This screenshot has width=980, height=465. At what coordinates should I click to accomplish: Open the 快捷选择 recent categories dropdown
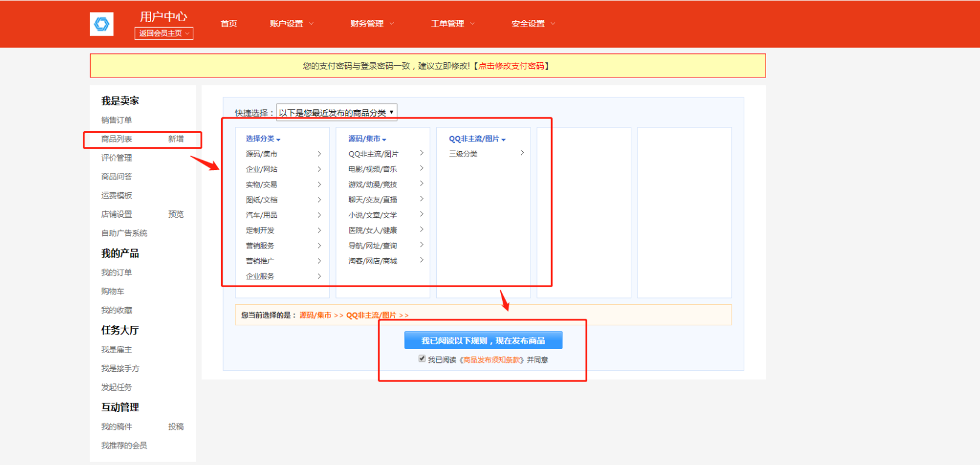click(337, 112)
